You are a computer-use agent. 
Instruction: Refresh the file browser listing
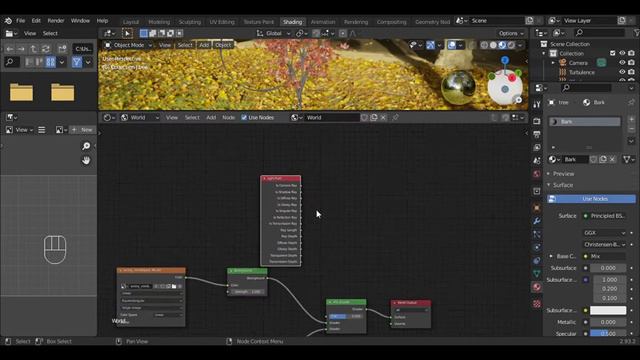point(46,49)
